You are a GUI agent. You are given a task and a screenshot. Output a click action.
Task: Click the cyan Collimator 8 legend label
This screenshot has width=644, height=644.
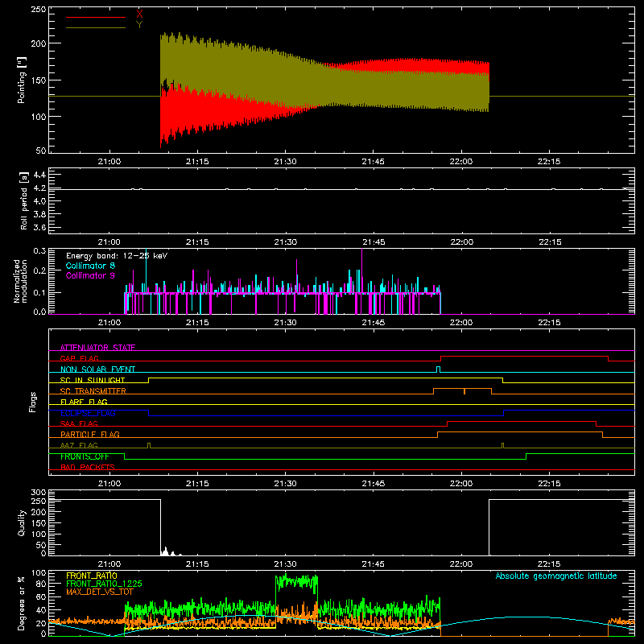90,266
